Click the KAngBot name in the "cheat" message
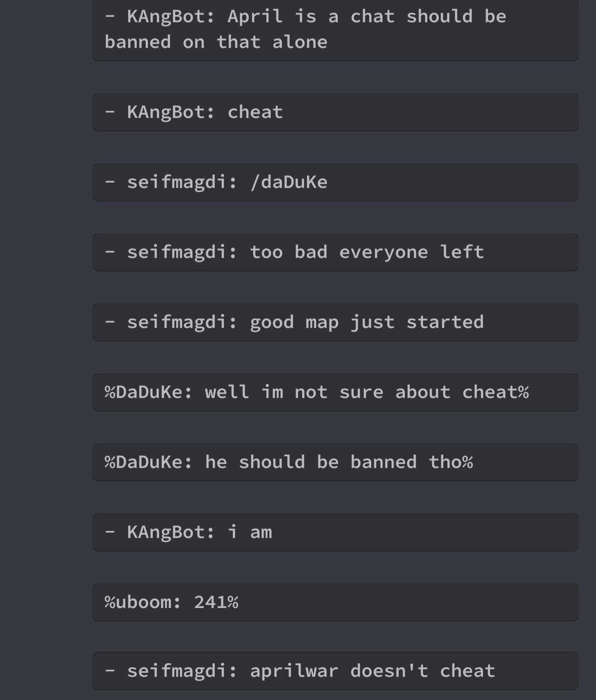Viewport: 596px width, 700px height. tap(170, 112)
